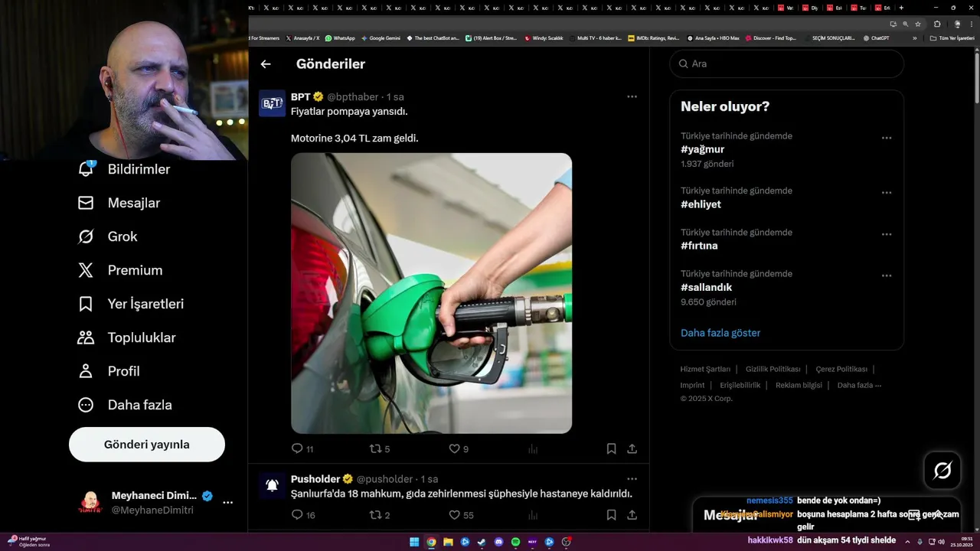Share the BPT post
This screenshot has height=551, width=980.
(632, 449)
